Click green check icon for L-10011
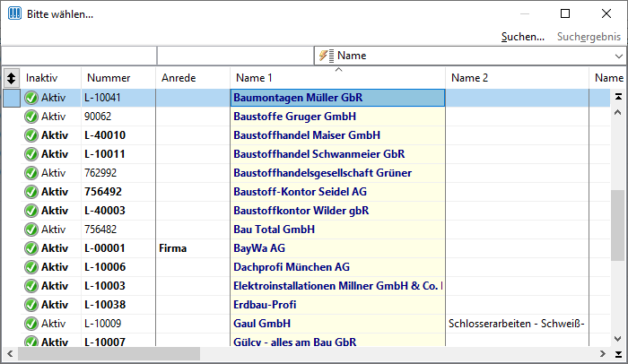This screenshot has height=364, width=628. coord(31,154)
